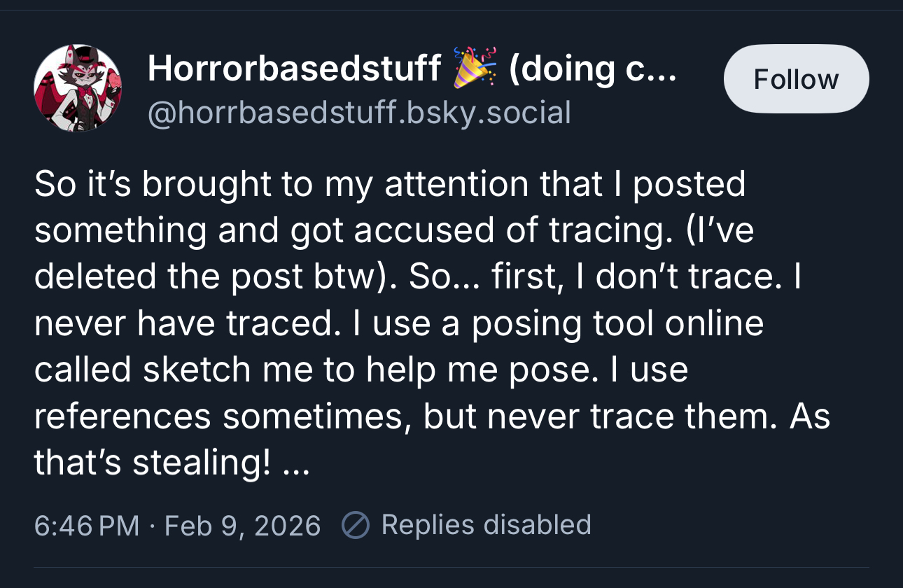903x588 pixels.
Task: Click the Replies disabled circle-slash icon
Action: (x=355, y=525)
